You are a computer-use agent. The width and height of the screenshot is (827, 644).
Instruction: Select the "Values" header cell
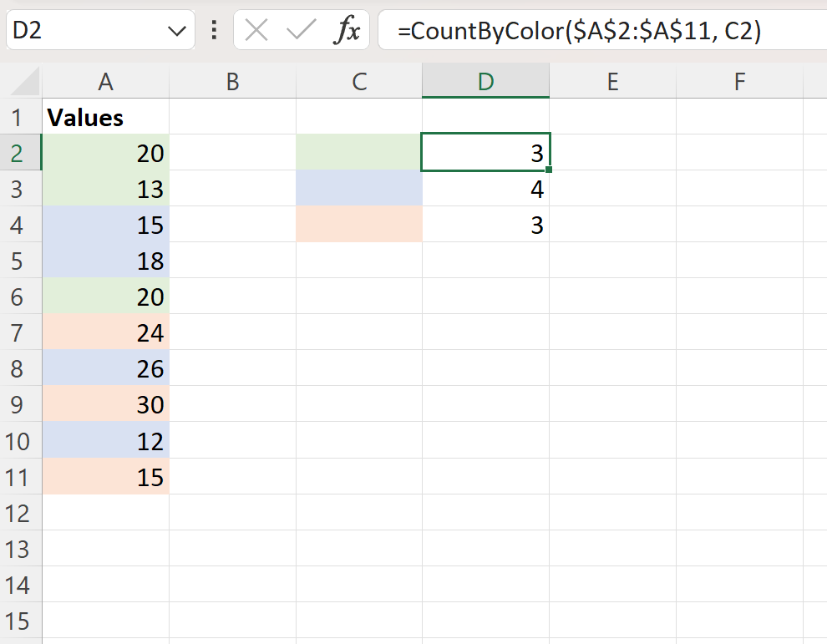tap(105, 117)
